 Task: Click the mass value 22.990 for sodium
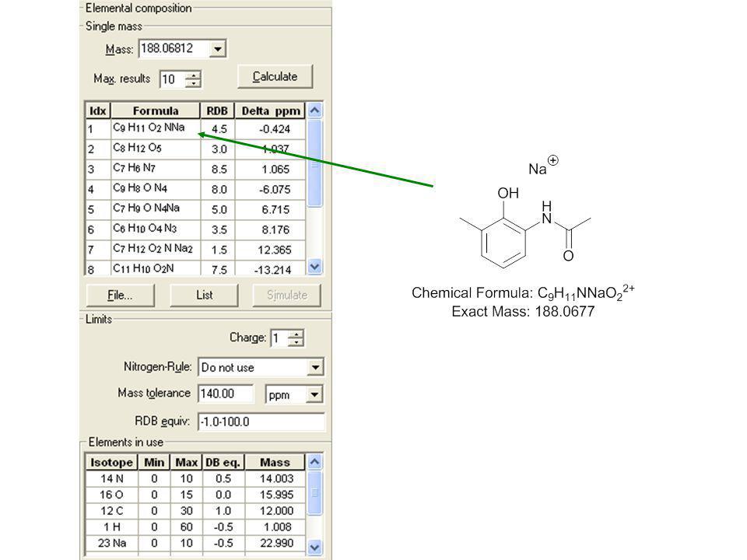pos(276,544)
